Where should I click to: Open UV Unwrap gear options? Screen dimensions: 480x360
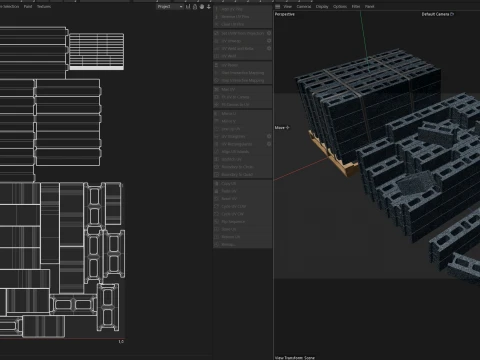(x=269, y=41)
